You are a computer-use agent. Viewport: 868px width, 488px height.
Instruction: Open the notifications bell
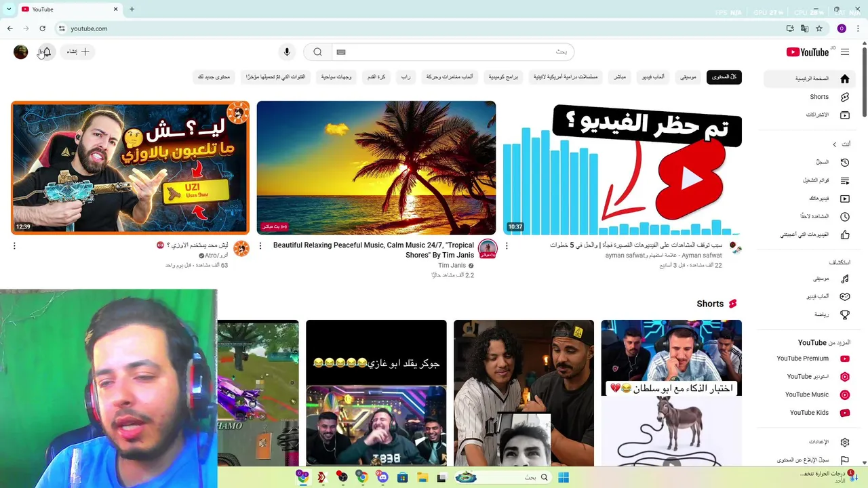point(46,52)
